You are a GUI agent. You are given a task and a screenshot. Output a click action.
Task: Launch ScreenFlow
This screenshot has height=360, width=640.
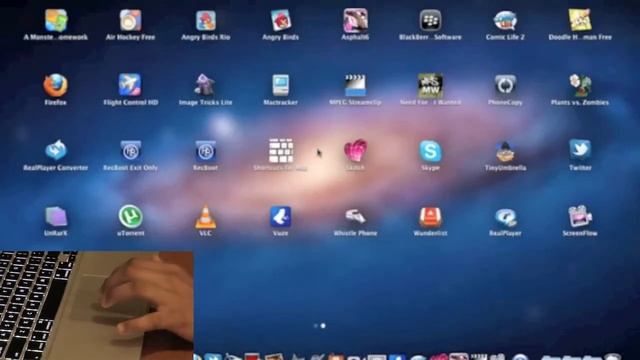[x=580, y=216]
